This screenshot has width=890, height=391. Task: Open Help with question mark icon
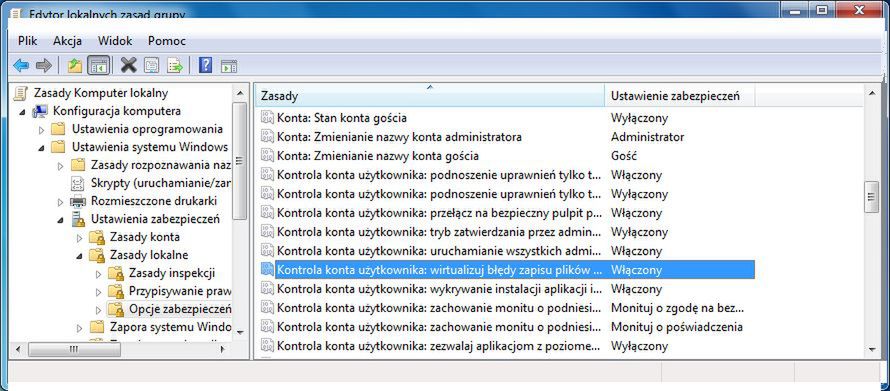(205, 66)
